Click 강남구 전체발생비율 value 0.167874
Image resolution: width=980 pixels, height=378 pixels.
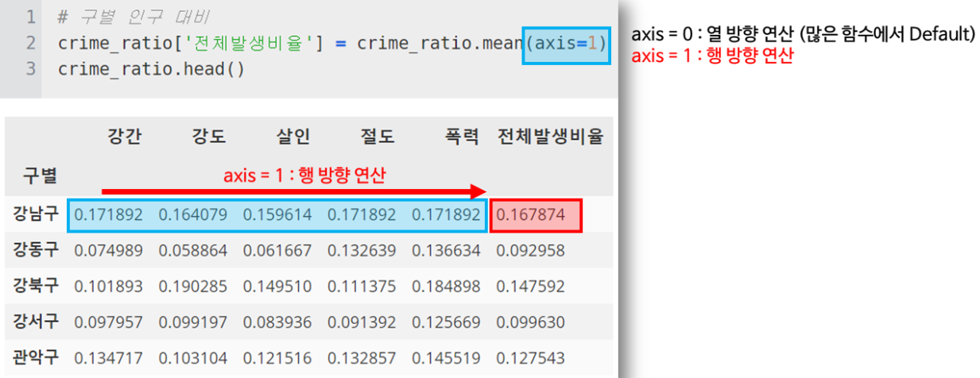tap(531, 215)
